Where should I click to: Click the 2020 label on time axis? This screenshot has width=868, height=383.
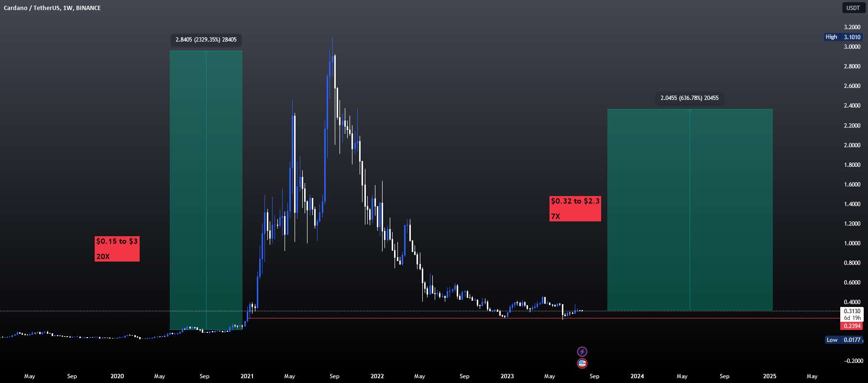(117, 376)
